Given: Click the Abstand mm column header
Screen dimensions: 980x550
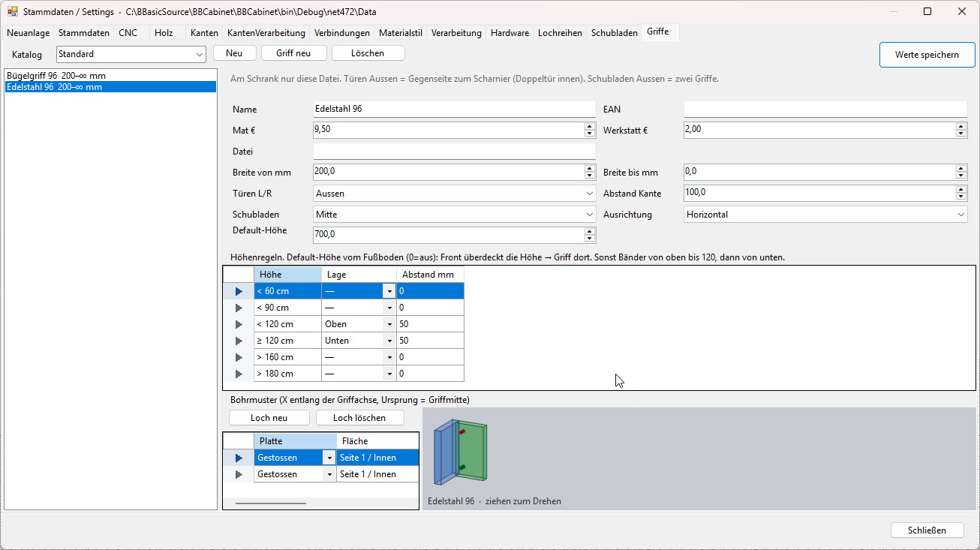Looking at the screenshot, I should (x=431, y=275).
